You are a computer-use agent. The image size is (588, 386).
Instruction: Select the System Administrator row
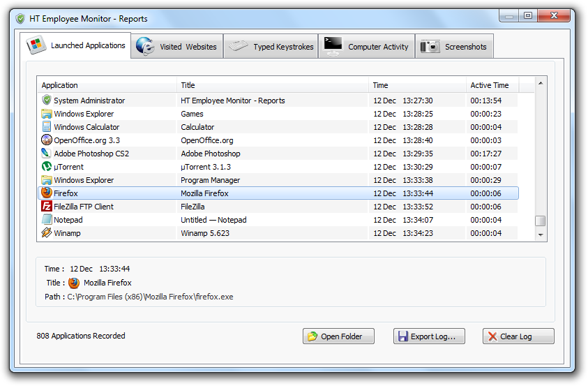point(278,101)
